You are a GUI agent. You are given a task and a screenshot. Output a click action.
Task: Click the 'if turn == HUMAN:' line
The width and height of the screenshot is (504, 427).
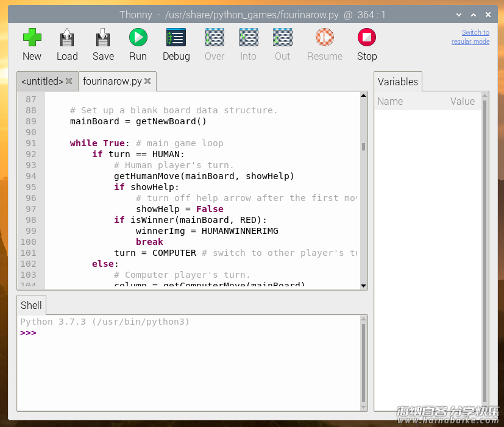(138, 154)
